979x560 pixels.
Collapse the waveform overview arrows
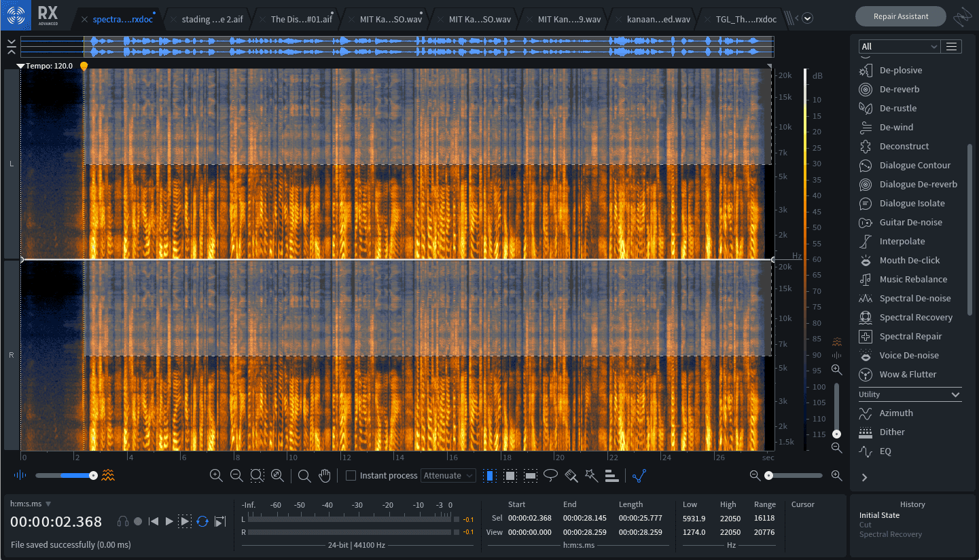(x=12, y=47)
